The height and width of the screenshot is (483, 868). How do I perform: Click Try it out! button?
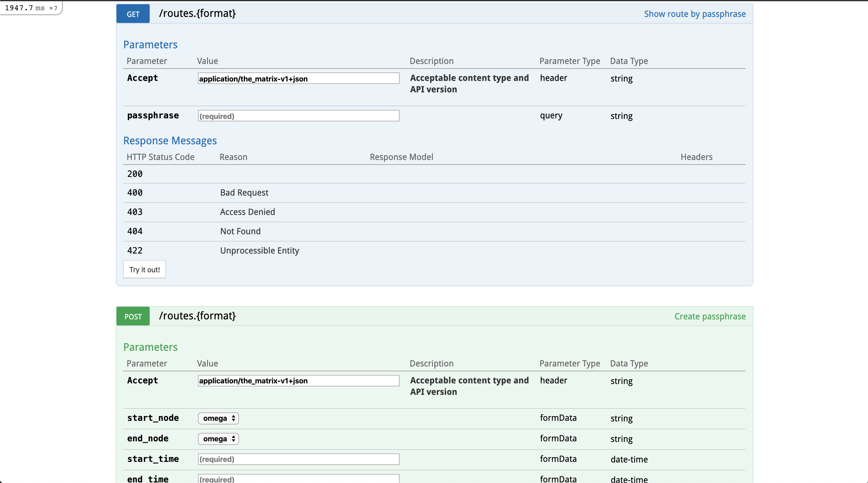click(x=145, y=269)
